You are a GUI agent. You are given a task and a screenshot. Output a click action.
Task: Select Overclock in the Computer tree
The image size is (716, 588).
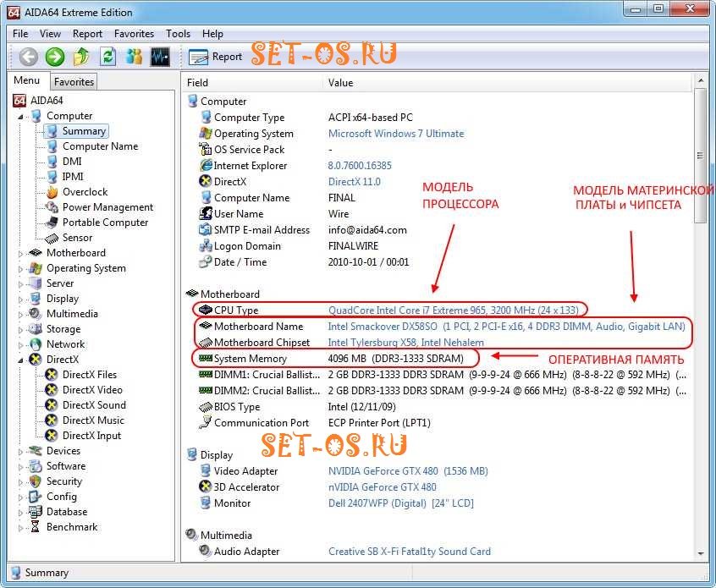(85, 192)
